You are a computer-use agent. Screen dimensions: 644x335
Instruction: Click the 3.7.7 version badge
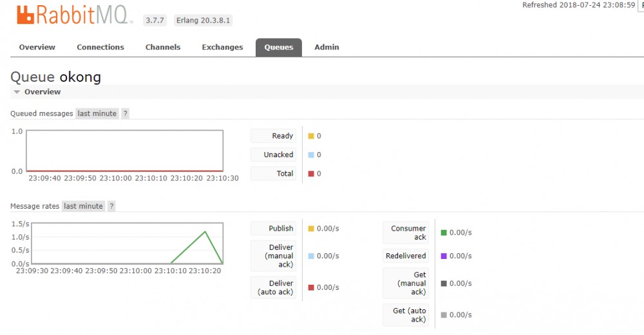155,20
